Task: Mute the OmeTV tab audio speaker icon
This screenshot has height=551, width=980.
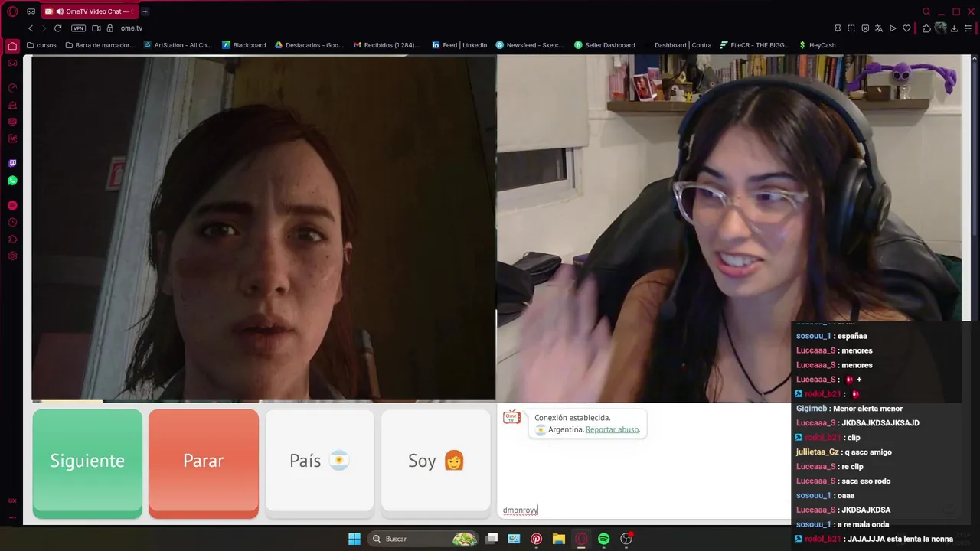Action: pyautogui.click(x=60, y=11)
